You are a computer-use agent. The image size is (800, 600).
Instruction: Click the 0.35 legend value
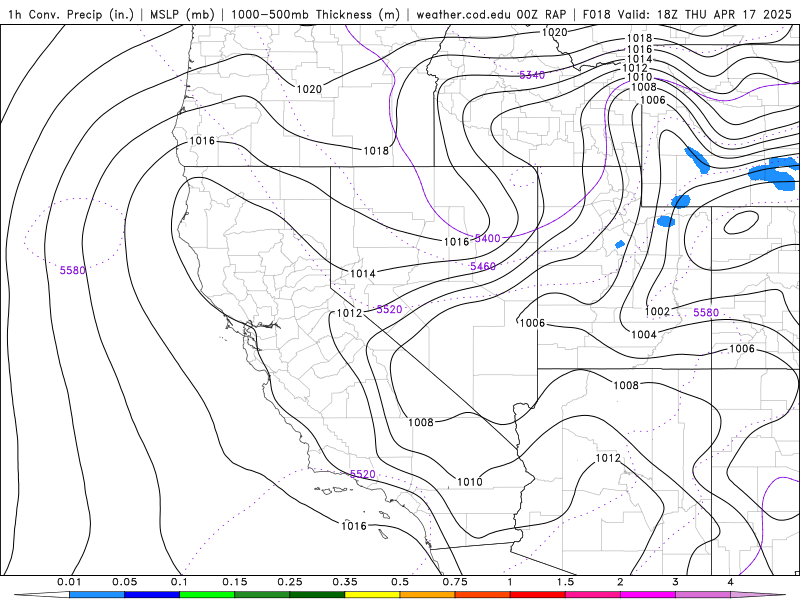[x=345, y=582]
